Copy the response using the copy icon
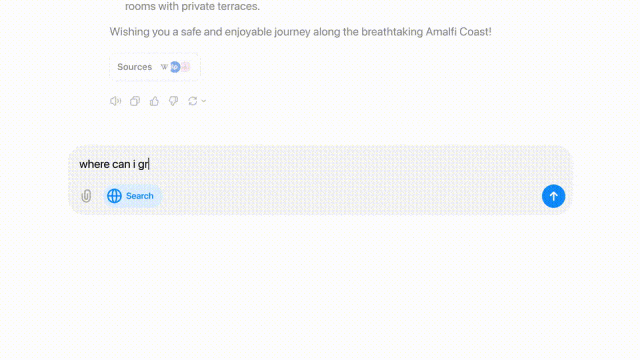640x360 pixels. [135, 101]
